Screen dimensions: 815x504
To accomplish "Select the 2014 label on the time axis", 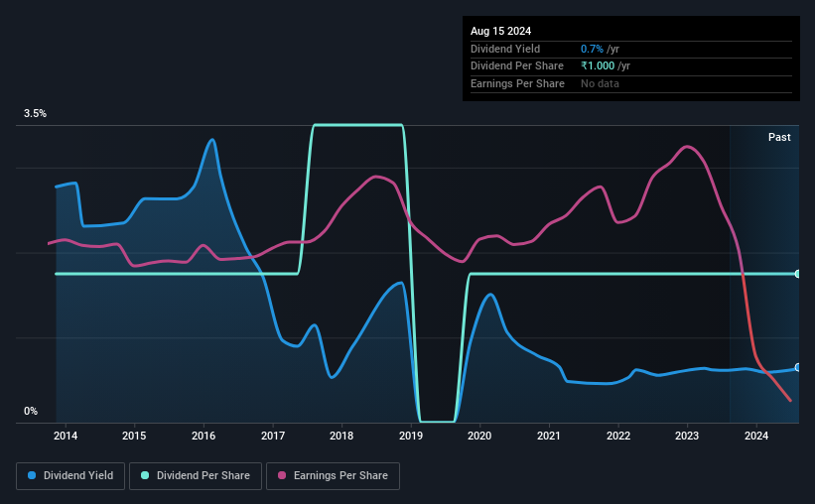I will (66, 436).
